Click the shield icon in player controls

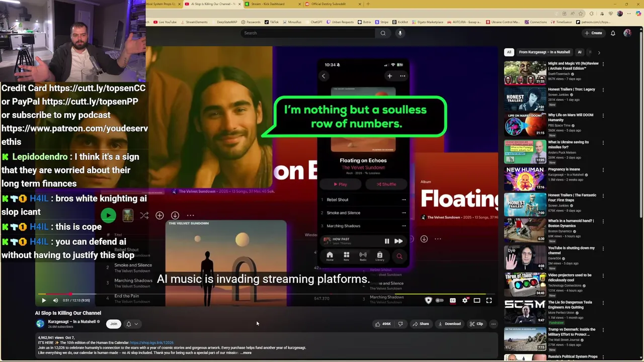(428, 300)
